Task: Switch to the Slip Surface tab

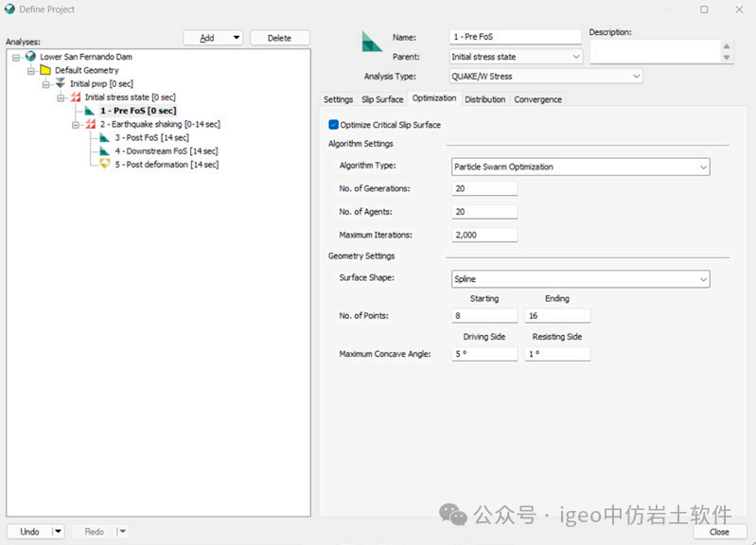Action: 382,99
